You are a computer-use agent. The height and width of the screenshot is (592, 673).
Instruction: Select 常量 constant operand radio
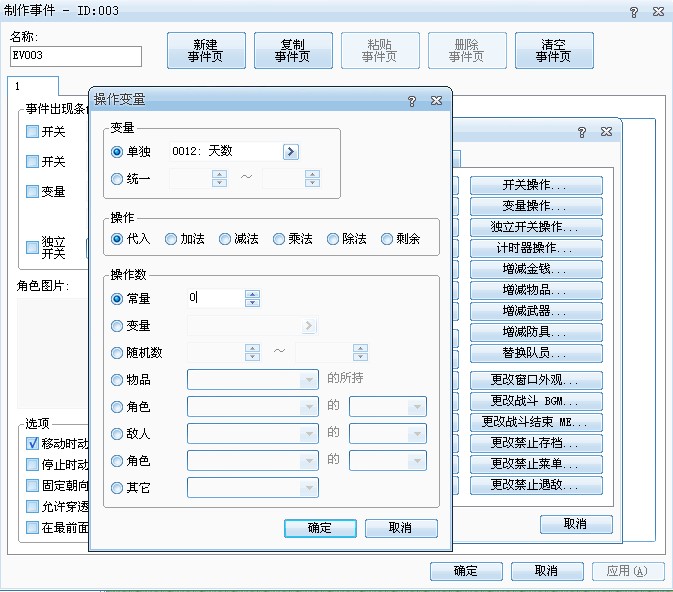117,299
